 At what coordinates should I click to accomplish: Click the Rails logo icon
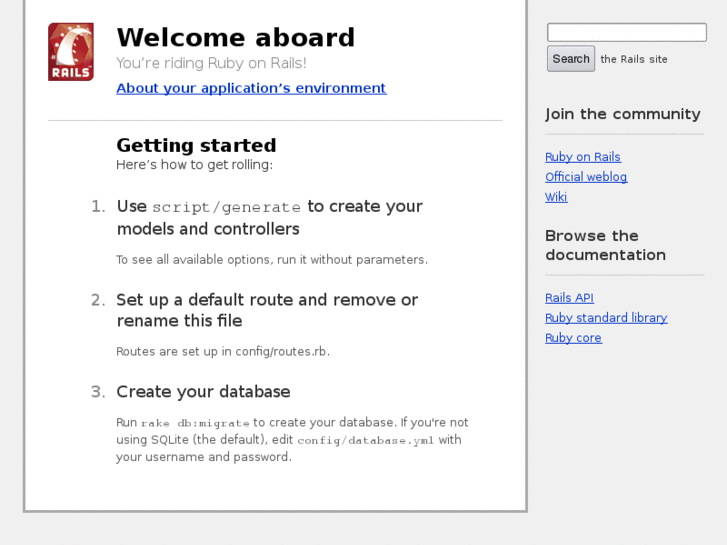(71, 52)
